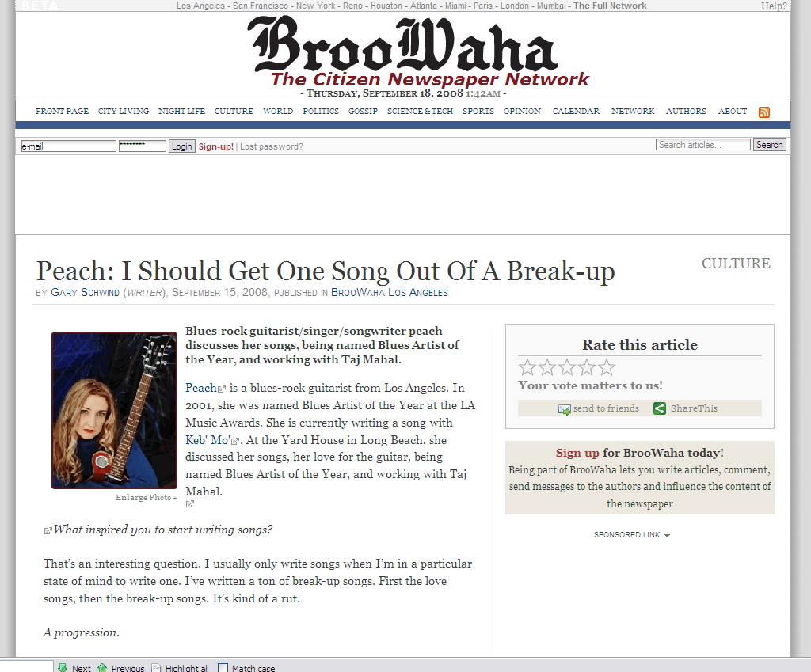Click the green Next arrow in find bar

pyautogui.click(x=63, y=667)
